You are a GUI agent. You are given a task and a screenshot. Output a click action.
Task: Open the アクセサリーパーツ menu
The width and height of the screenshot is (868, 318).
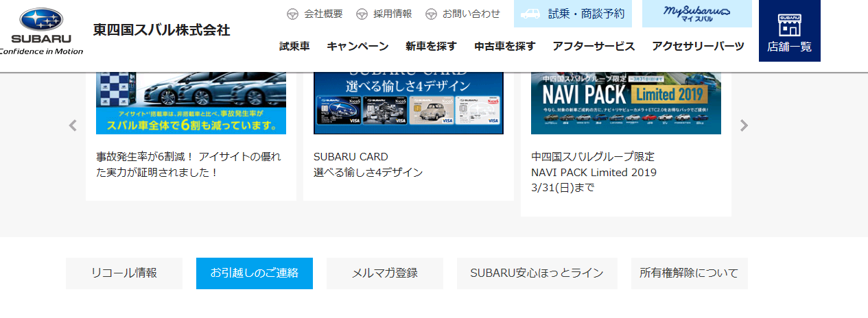coord(698,47)
